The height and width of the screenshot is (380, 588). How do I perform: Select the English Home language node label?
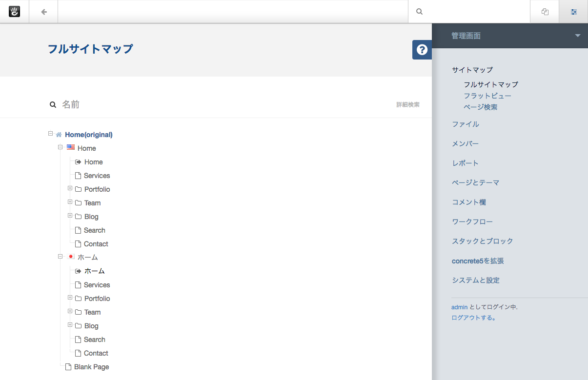pos(87,148)
